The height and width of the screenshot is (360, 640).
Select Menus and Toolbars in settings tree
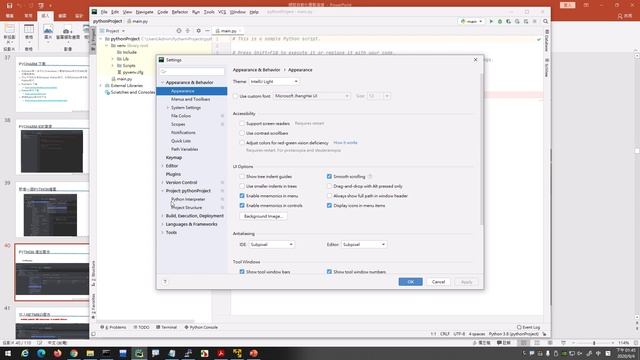tap(191, 99)
